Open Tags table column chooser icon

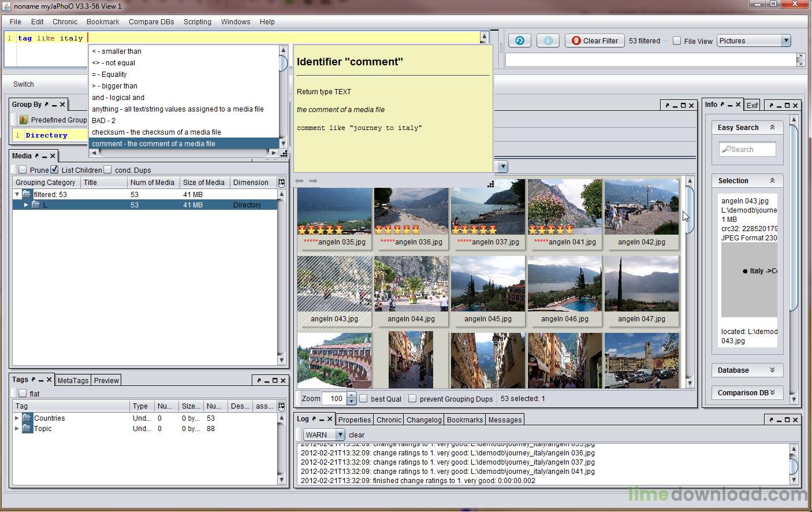tap(281, 406)
